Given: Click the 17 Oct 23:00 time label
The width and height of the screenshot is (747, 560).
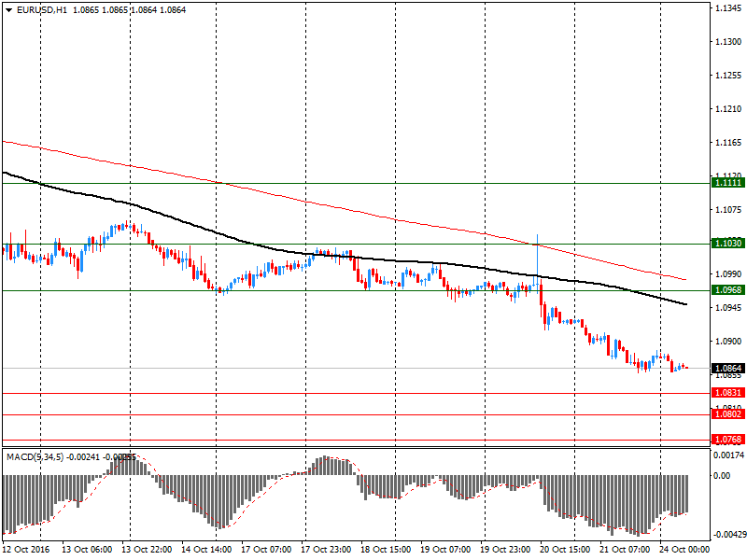Looking at the screenshot, I should coord(326,550).
